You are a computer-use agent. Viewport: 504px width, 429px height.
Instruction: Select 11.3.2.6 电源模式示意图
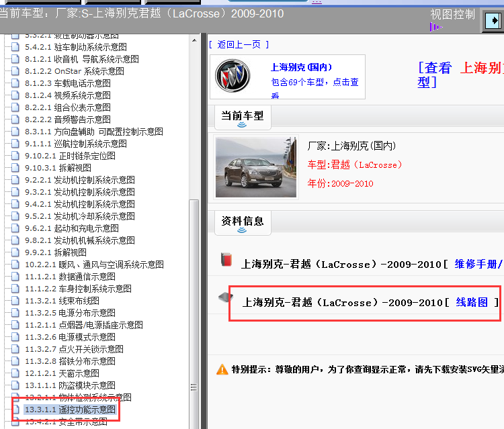coord(70,337)
